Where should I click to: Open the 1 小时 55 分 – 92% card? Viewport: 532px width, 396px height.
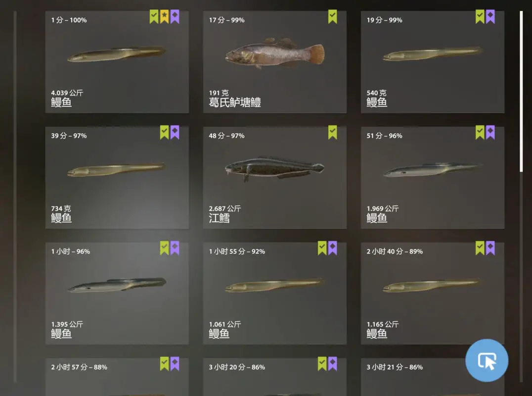(275, 294)
